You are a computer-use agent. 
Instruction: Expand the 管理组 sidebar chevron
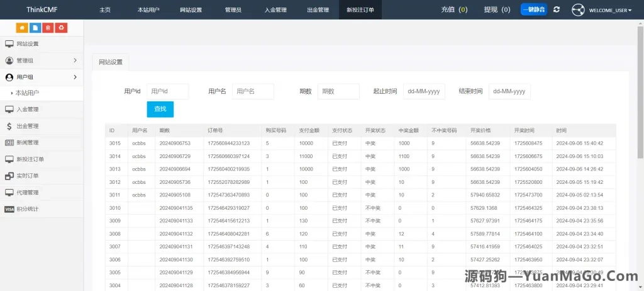click(x=75, y=60)
